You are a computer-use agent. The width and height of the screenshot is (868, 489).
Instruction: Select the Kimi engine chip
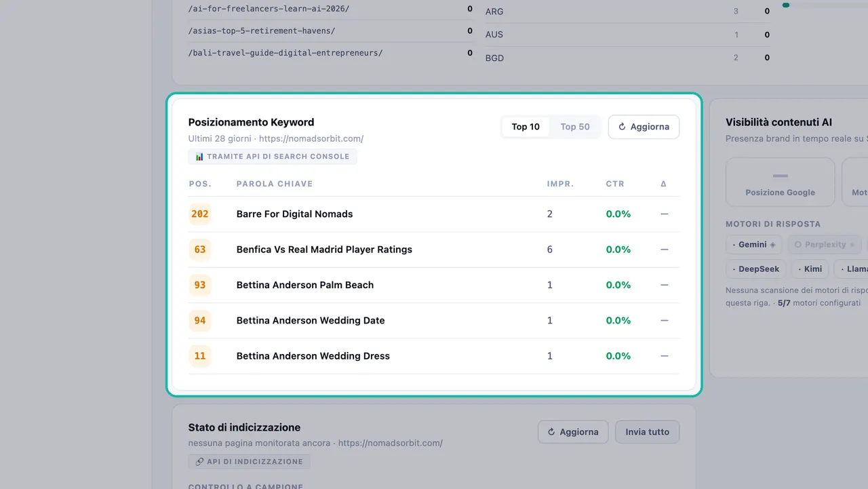point(810,269)
